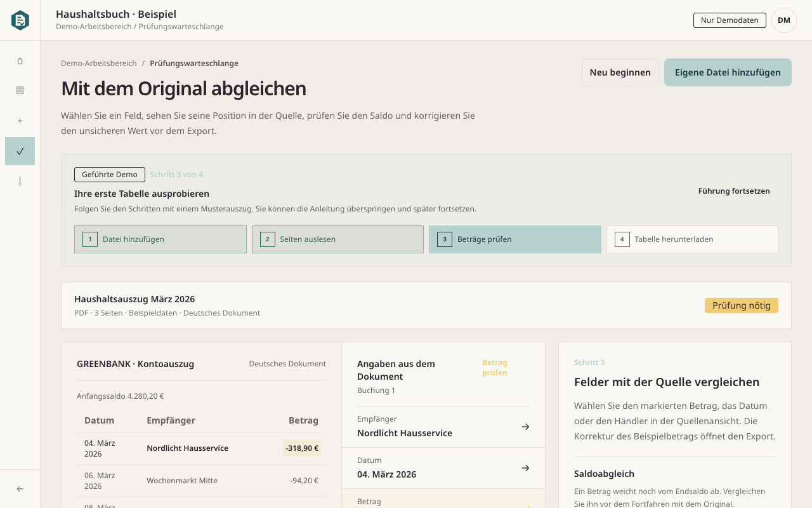Click Führung fortsetzen

pyautogui.click(x=734, y=191)
